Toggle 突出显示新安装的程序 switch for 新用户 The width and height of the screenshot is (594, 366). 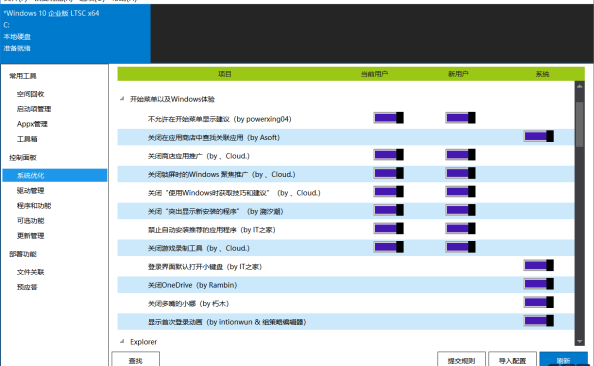[460, 210]
